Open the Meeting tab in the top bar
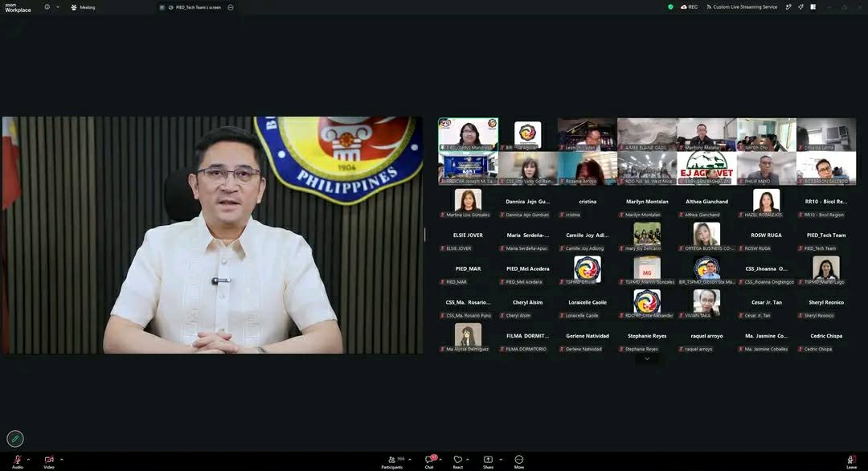Viewport: 868px width, 471px height. tap(83, 7)
